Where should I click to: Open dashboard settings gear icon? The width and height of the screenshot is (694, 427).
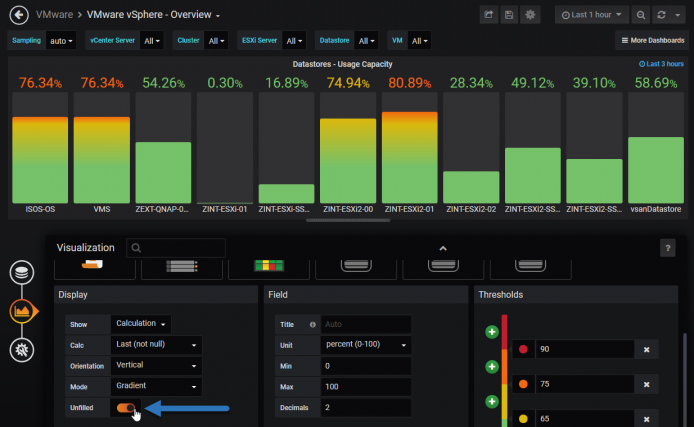pos(530,15)
